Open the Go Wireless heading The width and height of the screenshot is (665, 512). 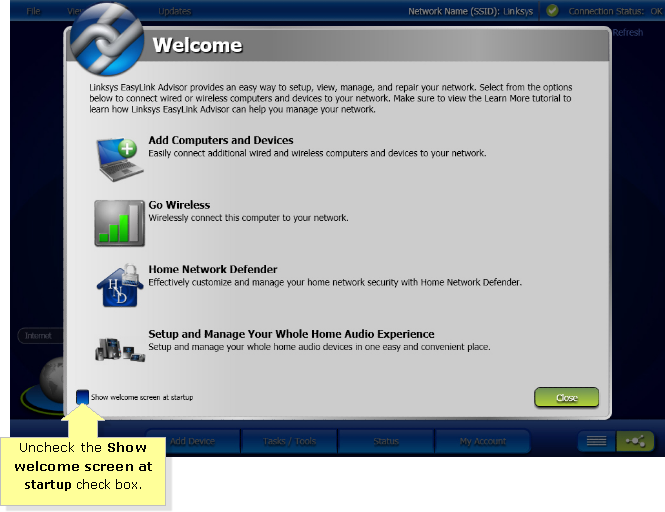pyautogui.click(x=179, y=205)
